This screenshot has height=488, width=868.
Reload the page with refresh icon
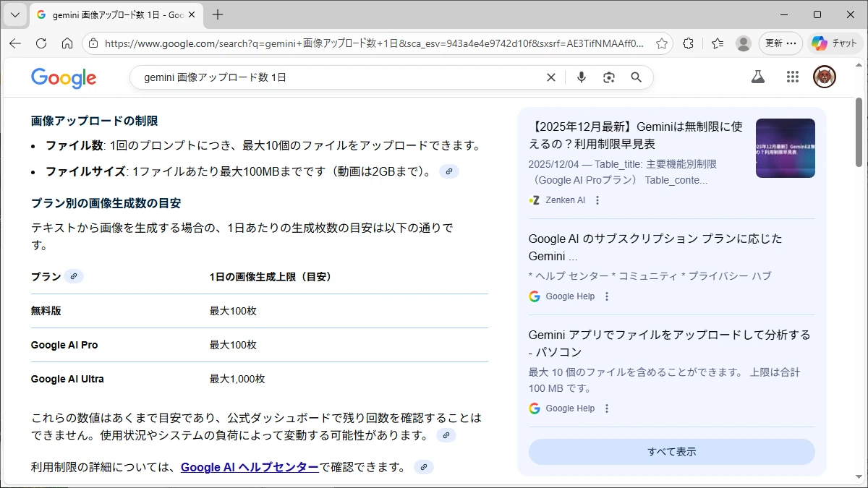(41, 43)
